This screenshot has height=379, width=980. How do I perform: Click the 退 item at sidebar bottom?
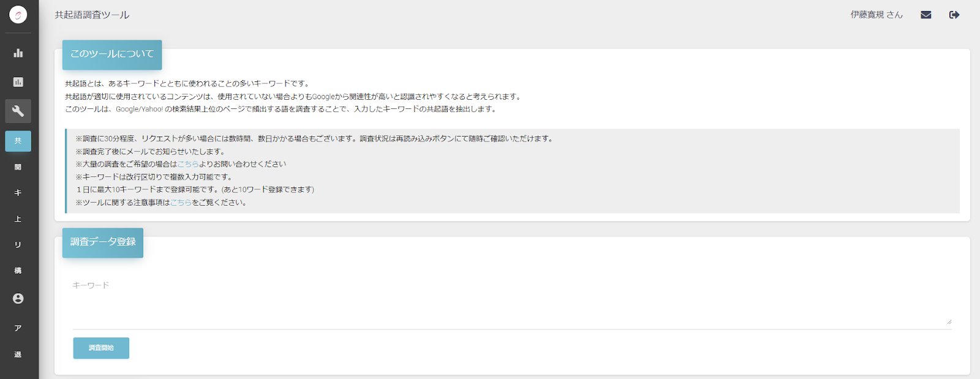18,354
